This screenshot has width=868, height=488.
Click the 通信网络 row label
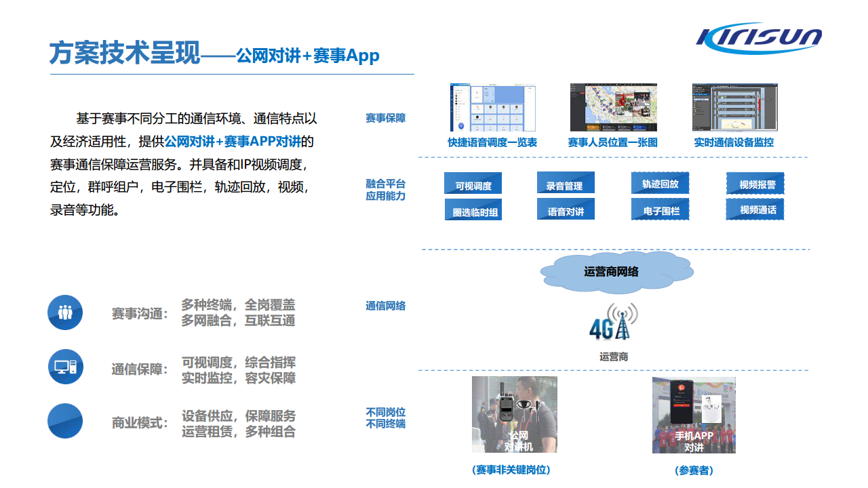(385, 306)
